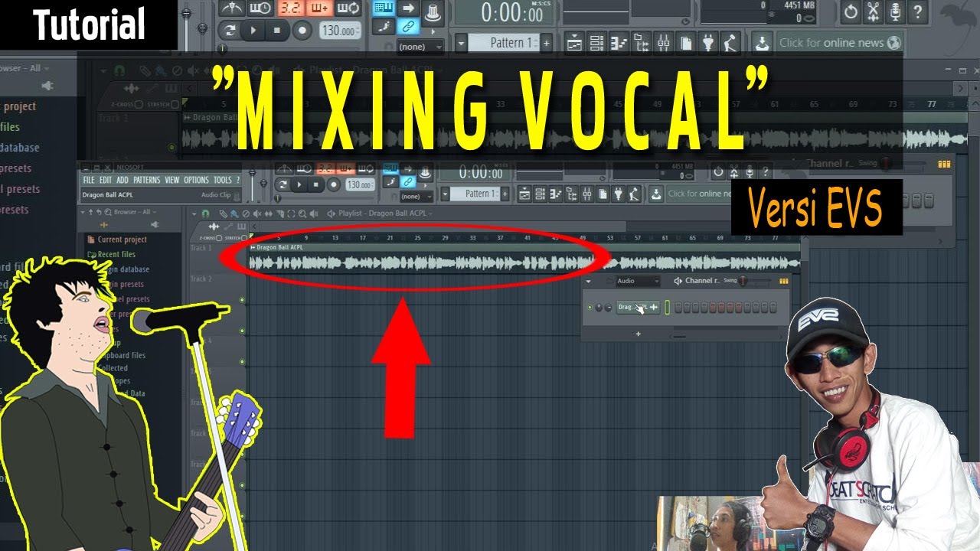Open OPTIONS menu in the inset window

(x=196, y=181)
